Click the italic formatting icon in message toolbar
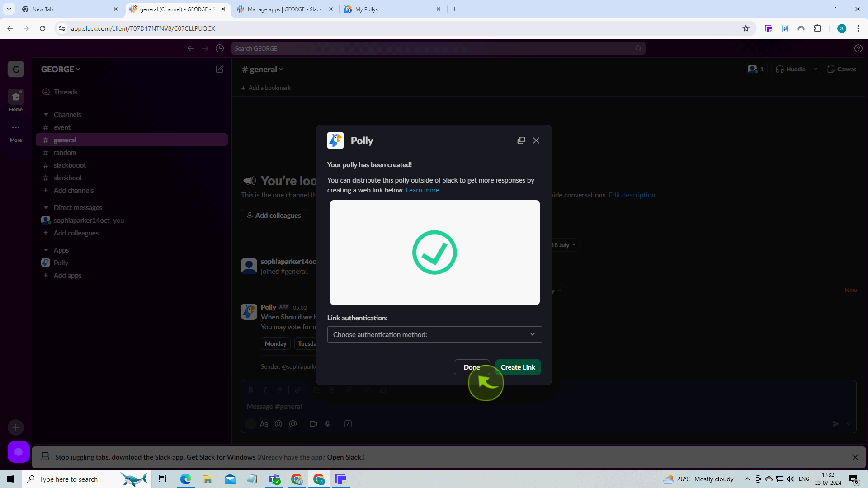868x488 pixels. click(264, 389)
